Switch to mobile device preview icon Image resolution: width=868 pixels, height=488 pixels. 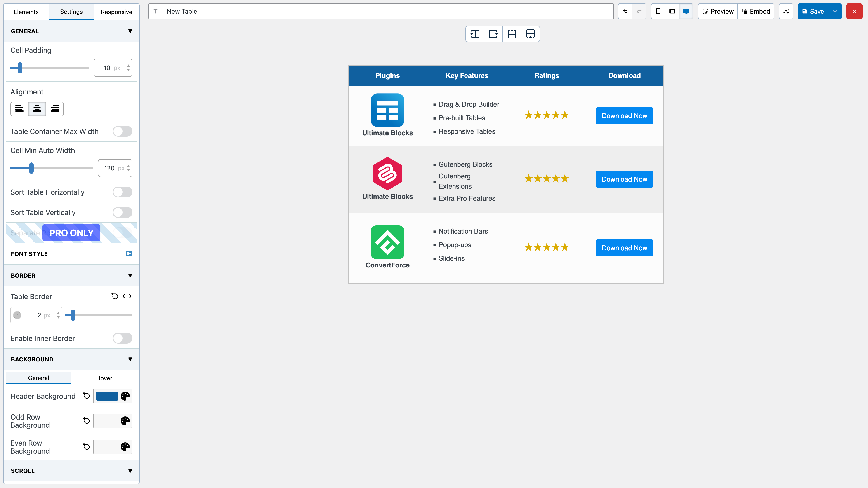658,12
